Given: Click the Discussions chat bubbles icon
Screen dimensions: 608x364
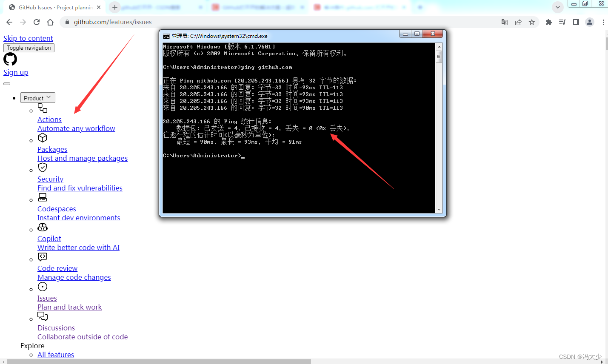Looking at the screenshot, I should 43,316.
